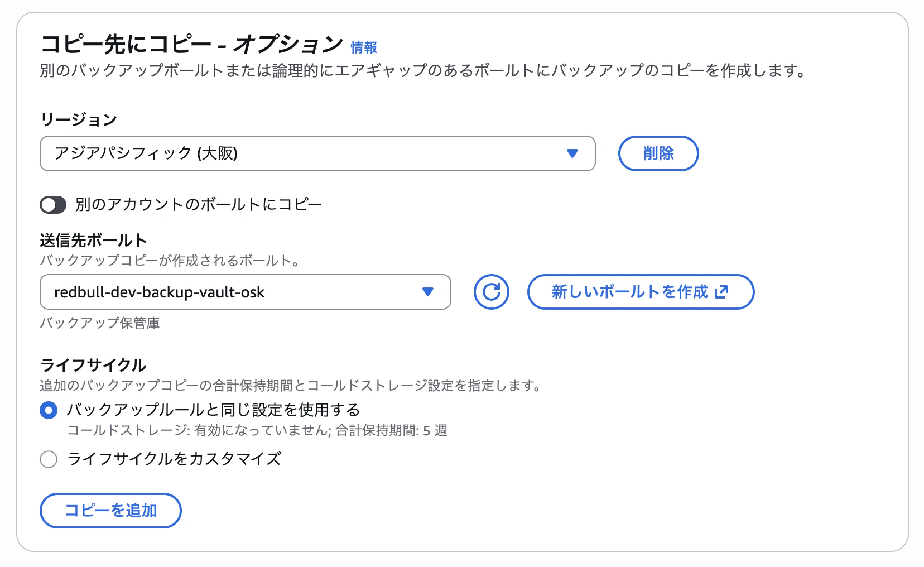Screen dimensions: 924x567
Task: Click the コールドストレージ retention summary text
Action: tap(257, 431)
